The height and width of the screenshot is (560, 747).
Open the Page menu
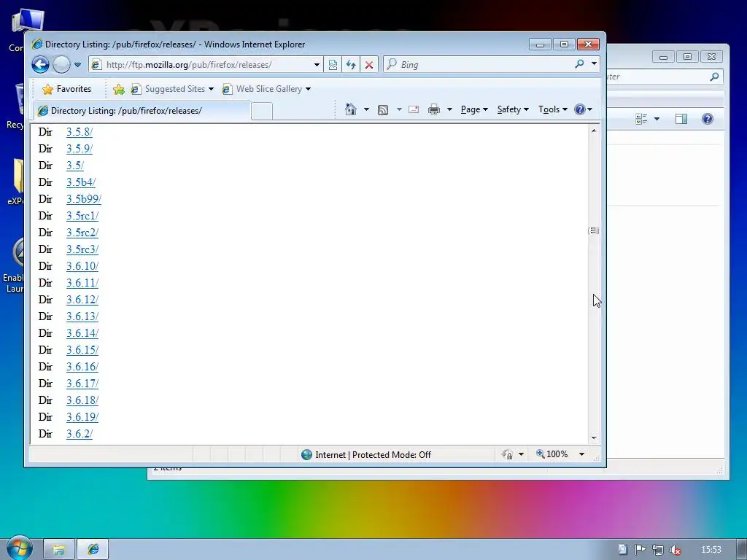pos(474,109)
